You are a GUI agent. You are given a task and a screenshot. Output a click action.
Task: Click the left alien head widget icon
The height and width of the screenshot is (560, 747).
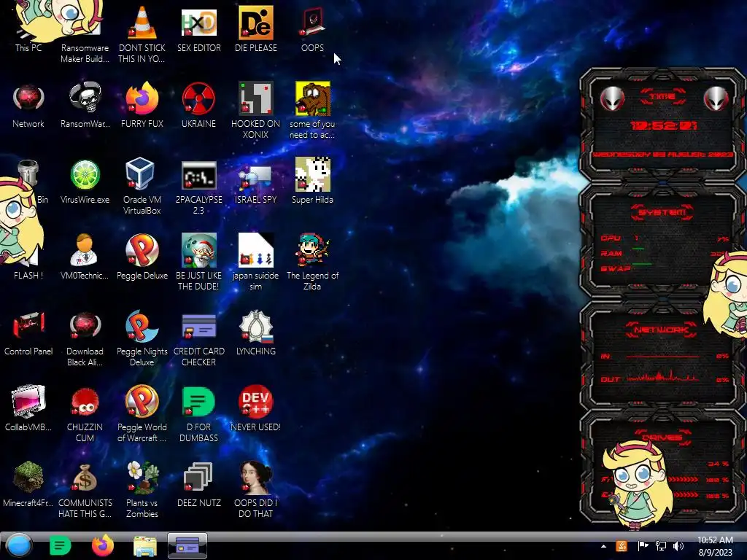coord(612,98)
